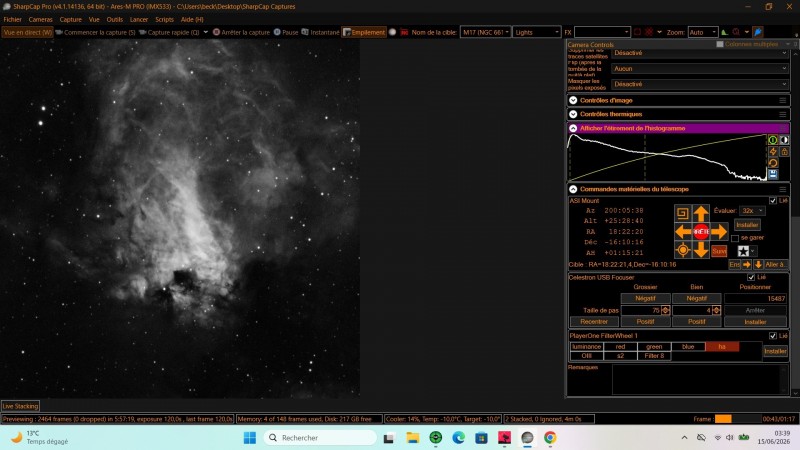Open the SharpCap icon in Windows taskbar
The width and height of the screenshot is (800, 450).
pos(527,438)
